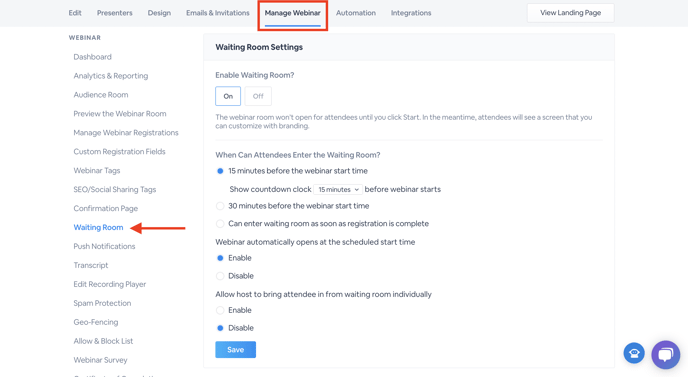Open Dashboard in the sidebar

click(93, 57)
